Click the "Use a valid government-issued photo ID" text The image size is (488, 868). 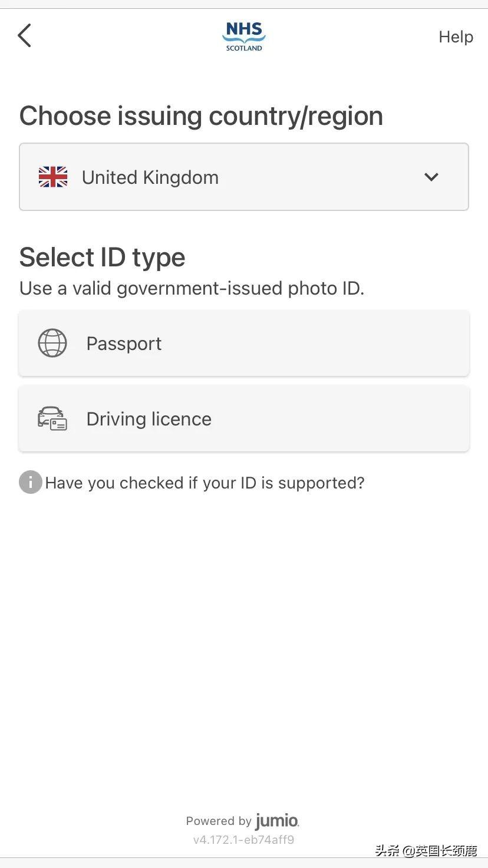[x=192, y=289]
